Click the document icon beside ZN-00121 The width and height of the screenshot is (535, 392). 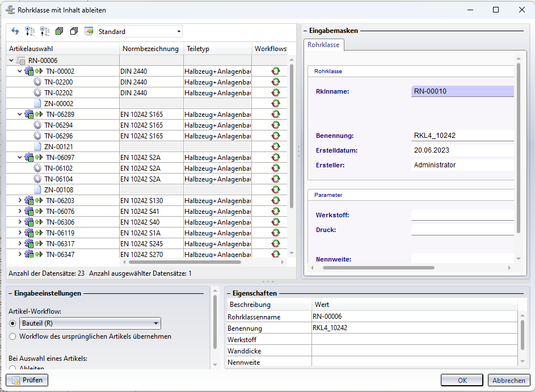[x=37, y=147]
